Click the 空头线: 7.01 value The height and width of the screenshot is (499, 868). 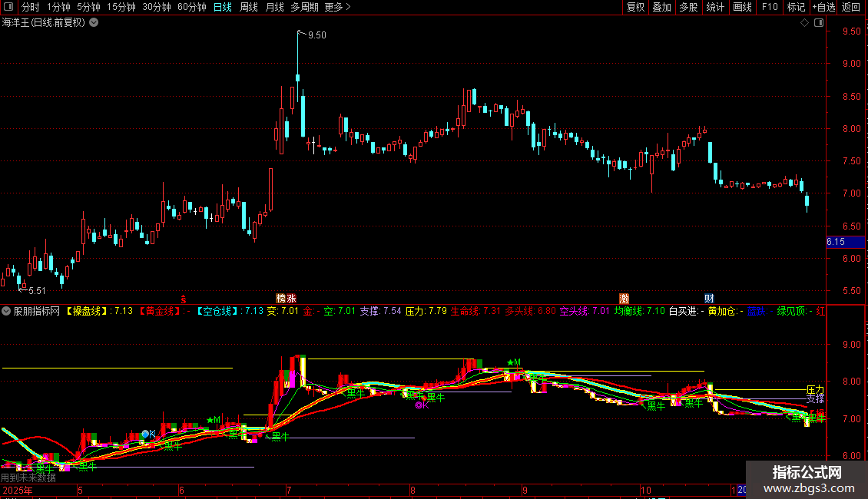click(x=585, y=311)
